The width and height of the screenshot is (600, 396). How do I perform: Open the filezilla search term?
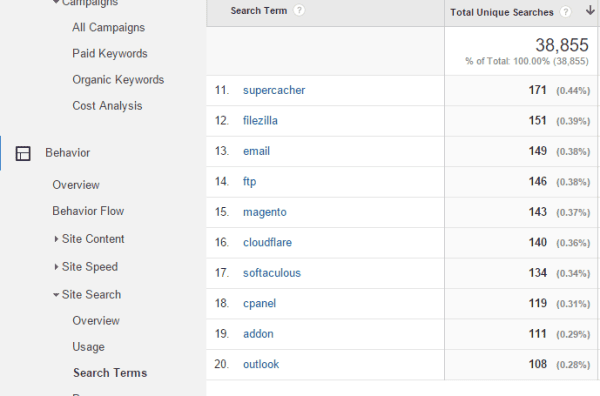(x=260, y=121)
